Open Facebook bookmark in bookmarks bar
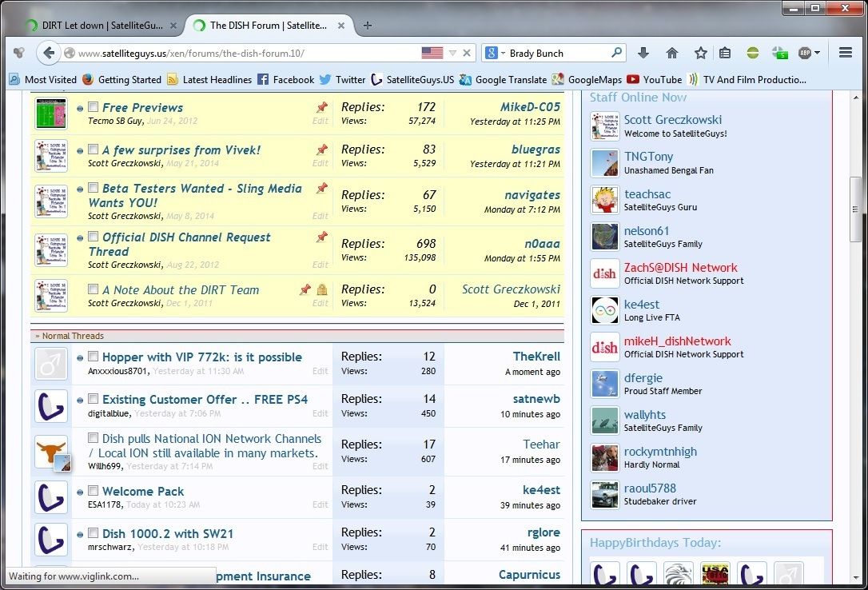The height and width of the screenshot is (590, 868). pos(285,80)
